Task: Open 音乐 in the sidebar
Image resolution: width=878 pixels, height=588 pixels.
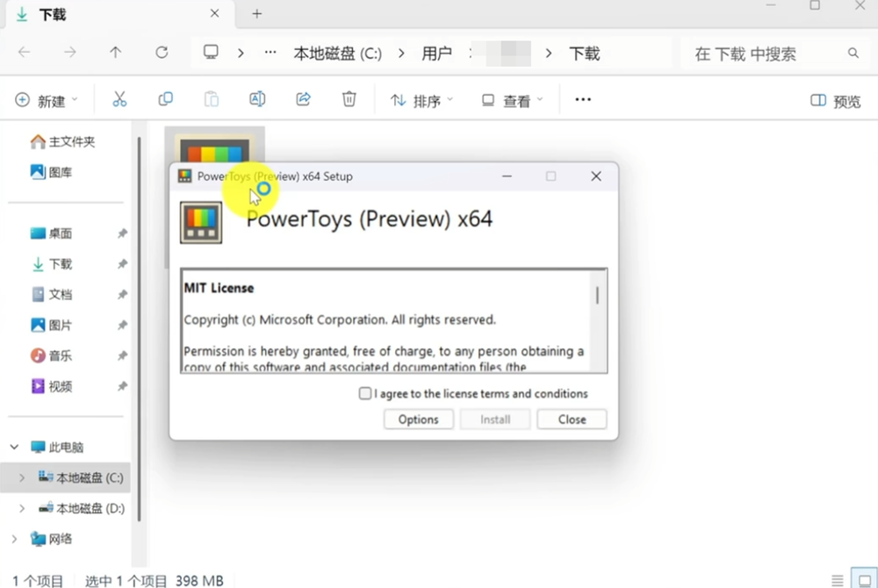Action: [52, 355]
